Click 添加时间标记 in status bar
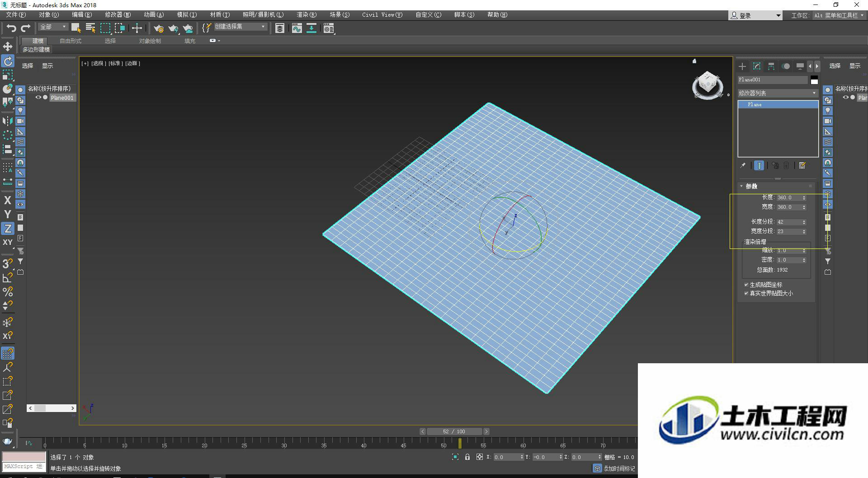Image resolution: width=868 pixels, height=478 pixels. [x=619, y=469]
